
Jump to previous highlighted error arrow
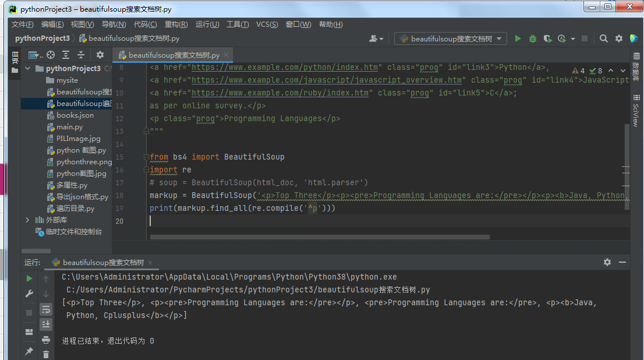pyautogui.click(x=611, y=70)
